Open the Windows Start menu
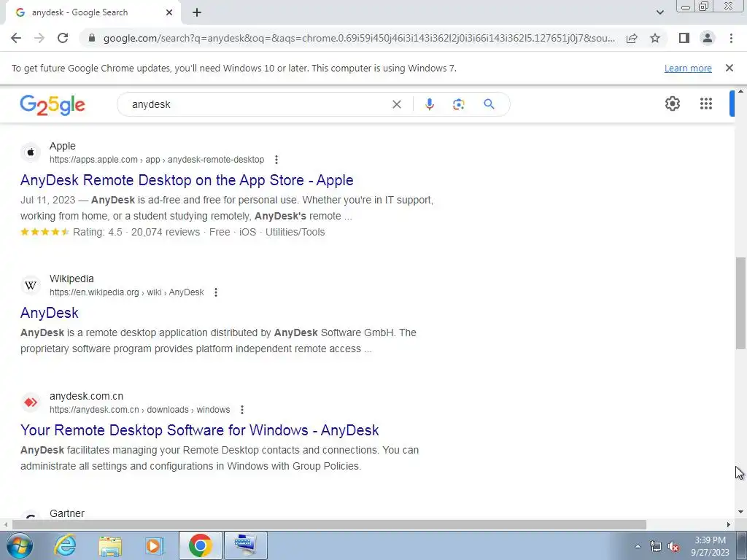 click(x=20, y=545)
